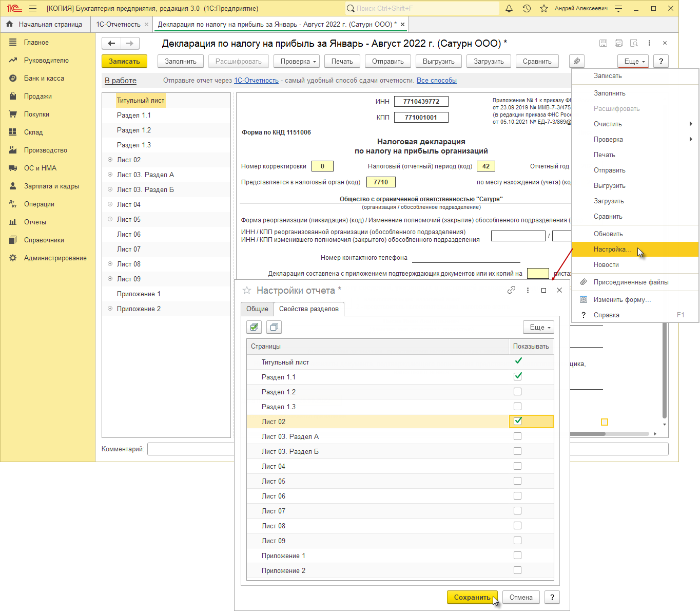Viewport: 700px width, 612px height.
Task: Open Банк и касса section in sidebar
Action: click(44, 79)
